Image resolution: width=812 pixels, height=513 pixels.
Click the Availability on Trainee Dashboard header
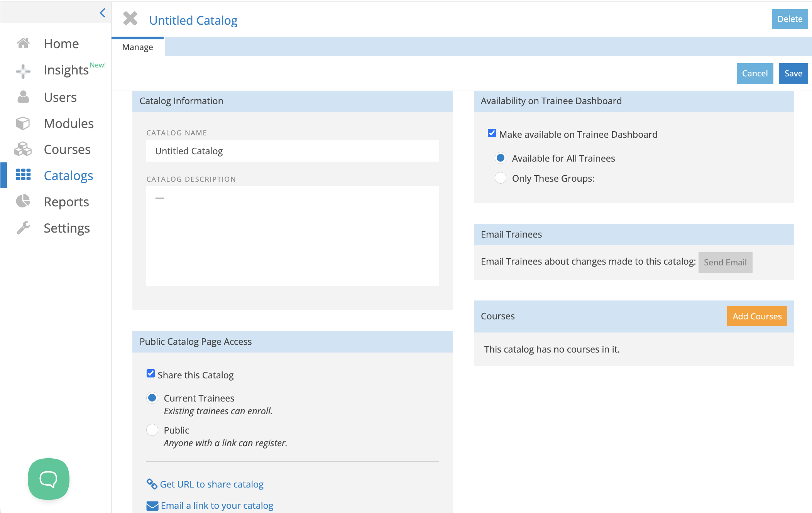634,101
